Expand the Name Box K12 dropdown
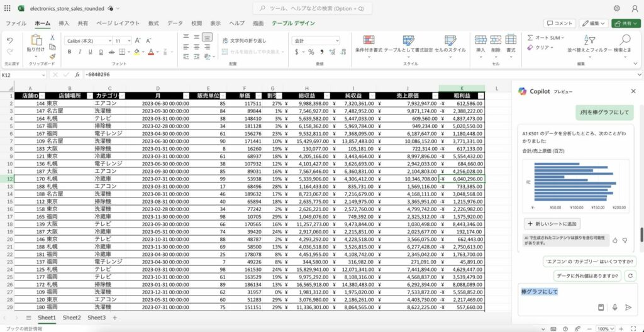Screen dimensions: 644x332 43,75
